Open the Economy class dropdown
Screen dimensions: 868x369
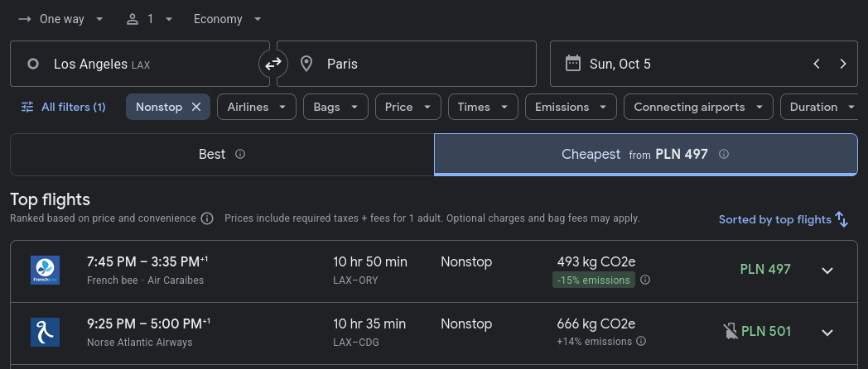(227, 19)
